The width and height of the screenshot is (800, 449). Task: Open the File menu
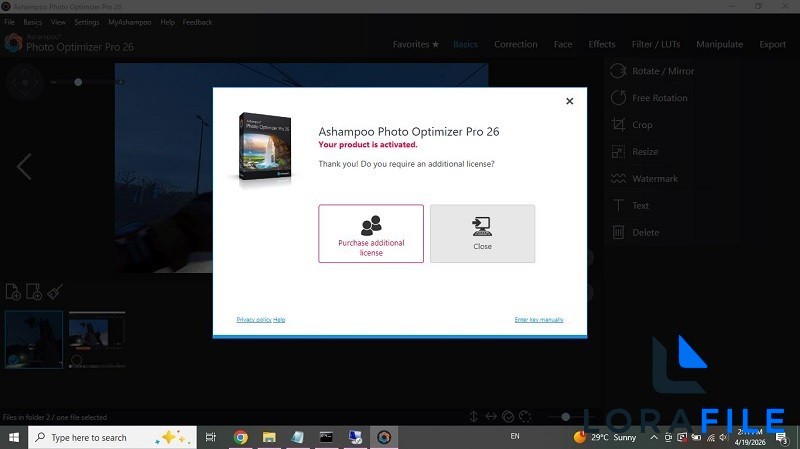(x=9, y=22)
